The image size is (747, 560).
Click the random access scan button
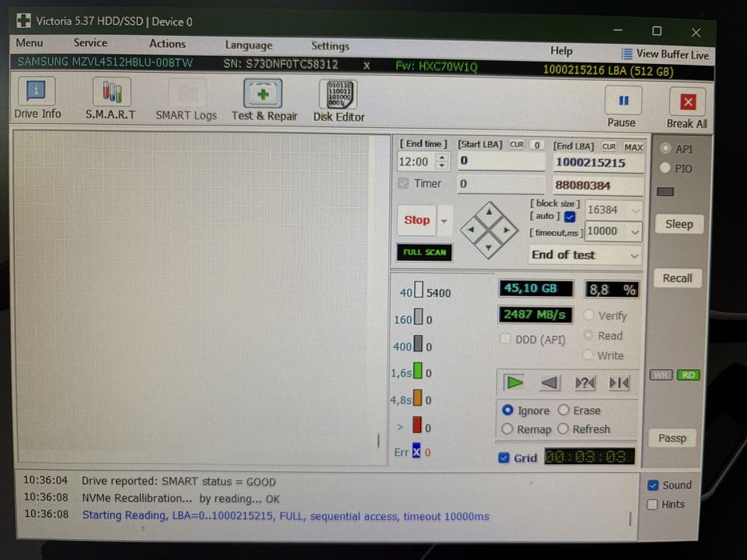click(584, 383)
